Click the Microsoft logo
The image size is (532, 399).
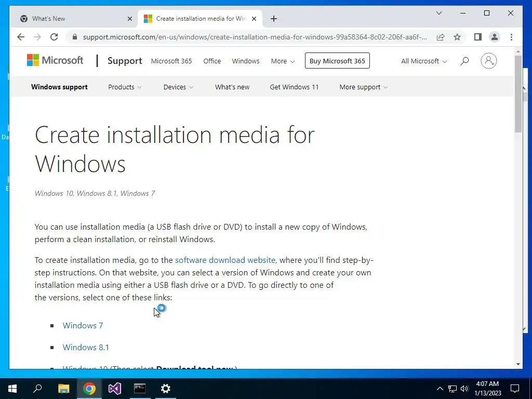(x=55, y=60)
